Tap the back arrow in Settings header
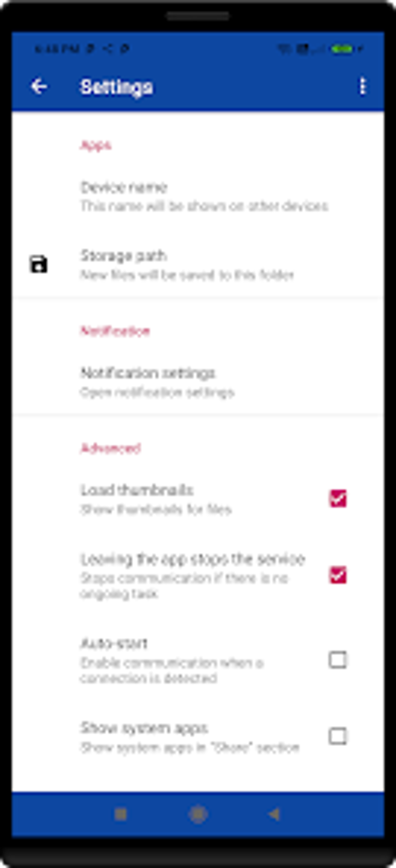This screenshot has width=396, height=868. click(x=39, y=86)
